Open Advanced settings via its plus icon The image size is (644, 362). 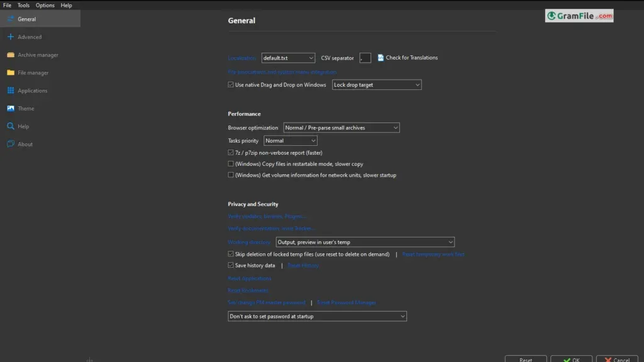click(x=11, y=37)
